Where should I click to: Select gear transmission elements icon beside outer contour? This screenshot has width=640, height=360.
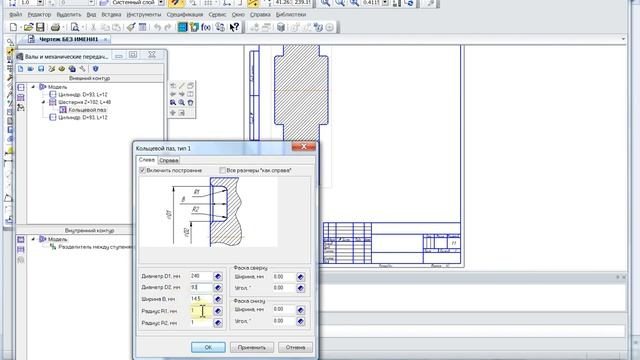tap(21, 98)
